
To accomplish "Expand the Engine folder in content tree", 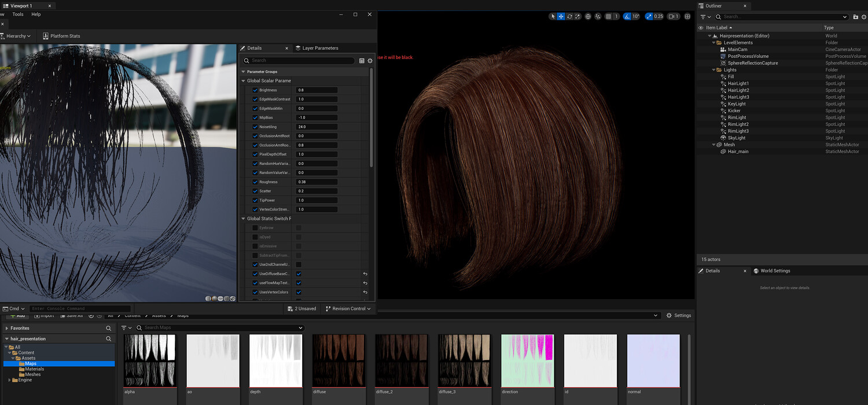I will click(x=10, y=380).
